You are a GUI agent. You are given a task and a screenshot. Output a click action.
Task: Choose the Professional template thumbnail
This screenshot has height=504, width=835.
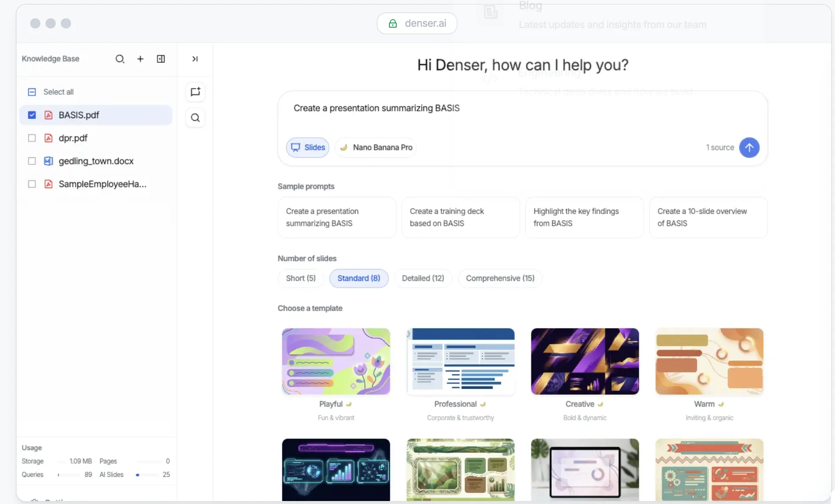[x=460, y=362]
